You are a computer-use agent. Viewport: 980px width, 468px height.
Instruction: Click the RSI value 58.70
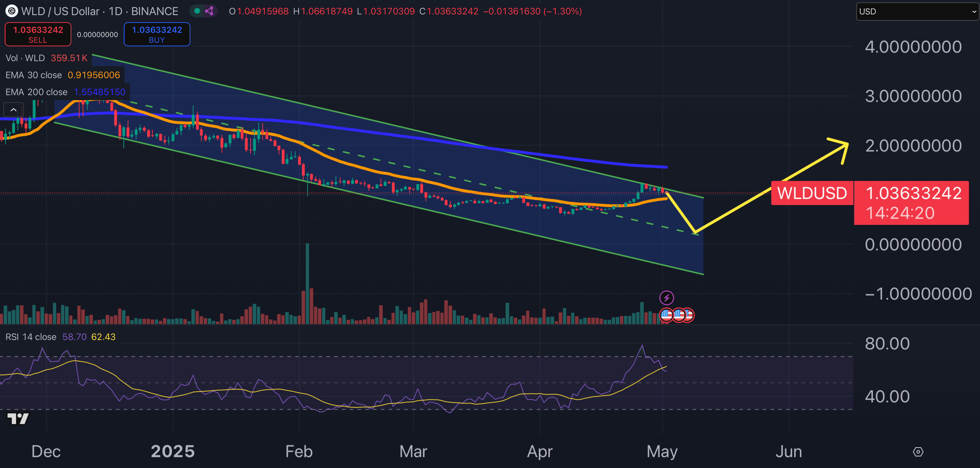click(74, 337)
